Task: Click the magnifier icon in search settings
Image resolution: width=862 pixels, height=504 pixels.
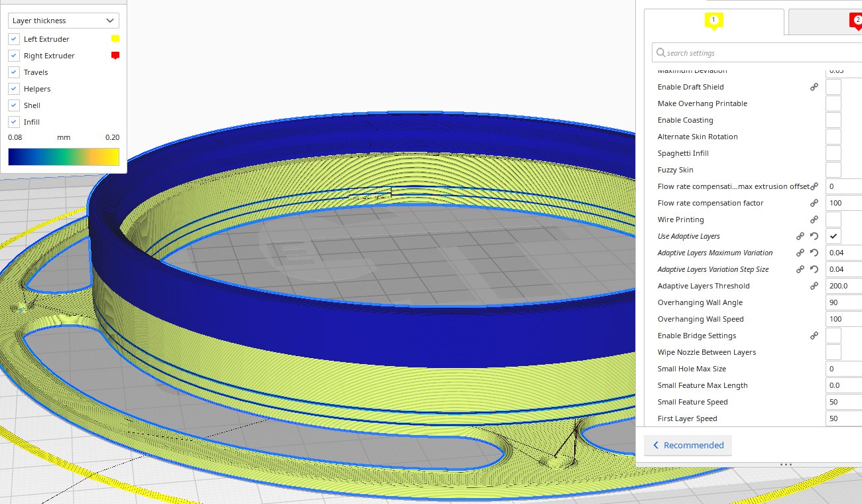Action: click(x=660, y=53)
